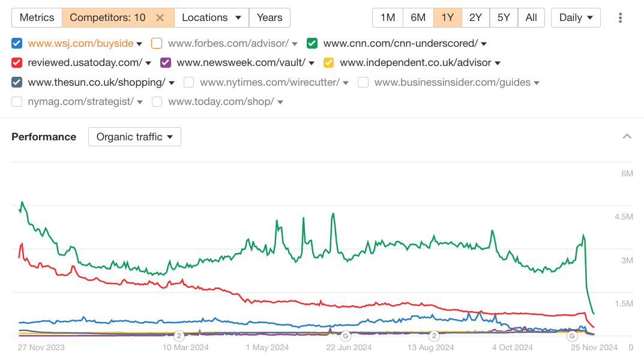The image size is (644, 361).
Task: Uncheck www.cnn.com/cnn-underscored
Action: coord(311,43)
